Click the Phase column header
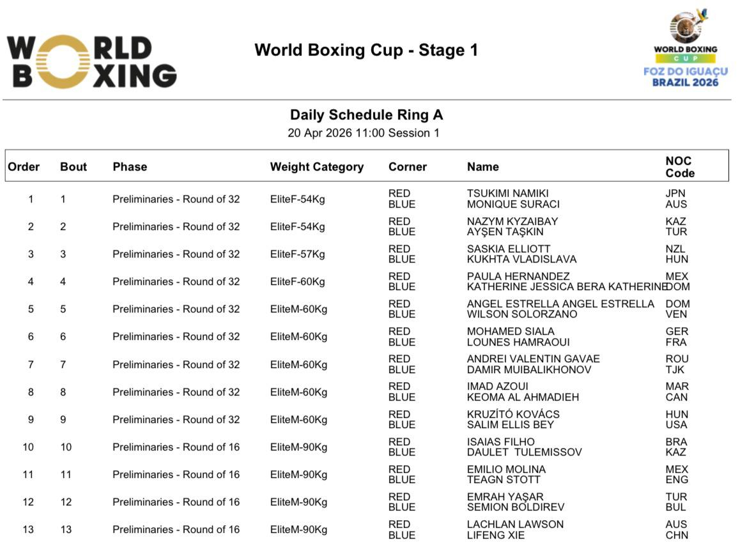 [x=130, y=167]
